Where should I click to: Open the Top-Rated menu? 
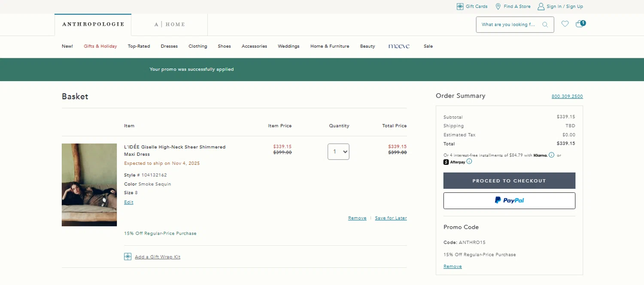coord(139,46)
